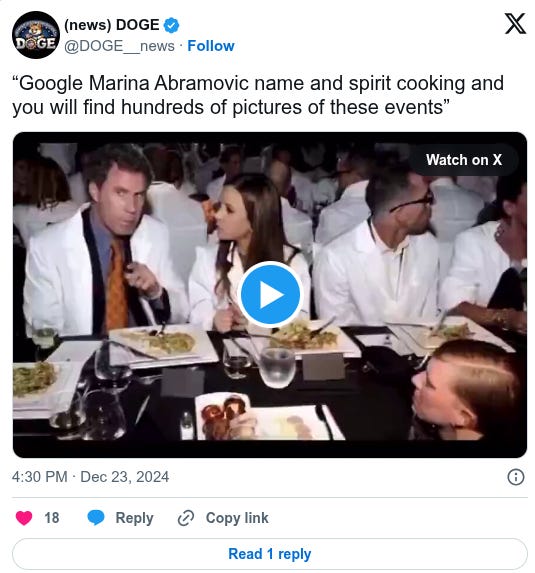Screen dimensions: 535x573
Task: Open the (news) DOGE display name
Action: tap(112, 25)
